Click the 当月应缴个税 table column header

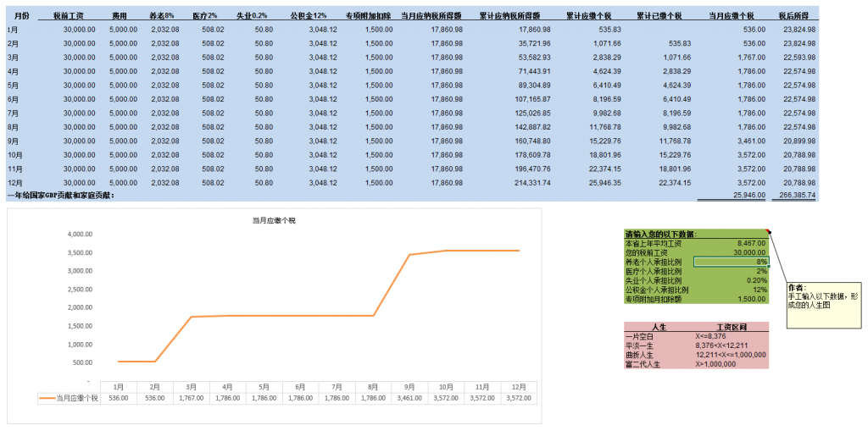732,16
